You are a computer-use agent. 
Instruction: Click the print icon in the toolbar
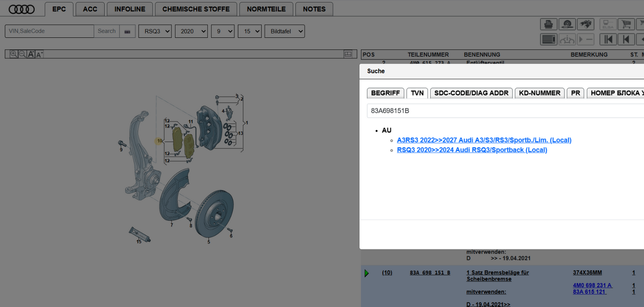coord(549,24)
